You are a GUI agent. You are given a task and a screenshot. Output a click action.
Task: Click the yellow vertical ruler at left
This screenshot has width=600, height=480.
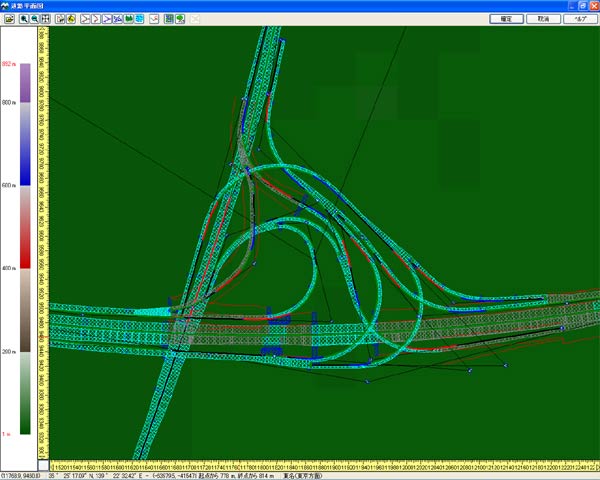43,243
